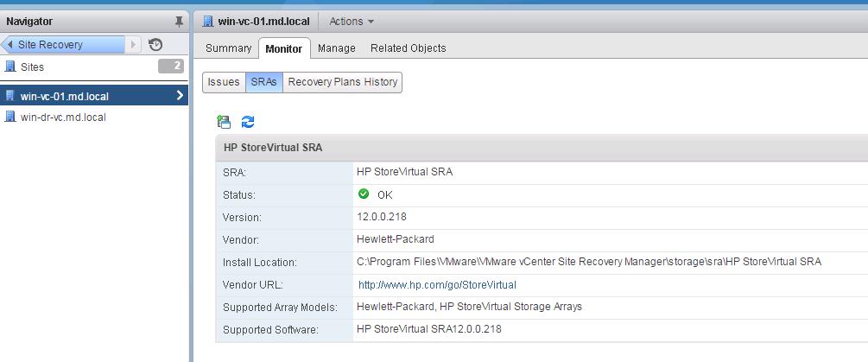View the Recovery Plans History sub-tab
This screenshot has height=362, width=868.
pyautogui.click(x=343, y=82)
